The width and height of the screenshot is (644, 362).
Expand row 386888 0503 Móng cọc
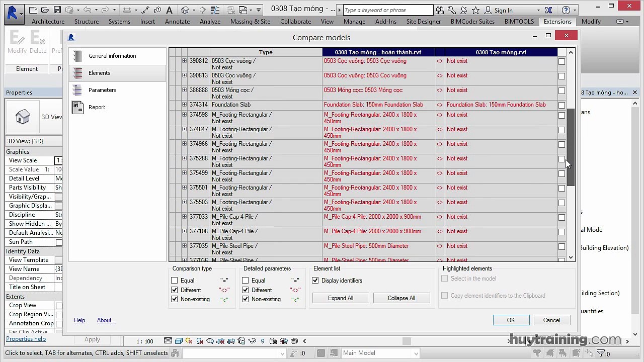(x=184, y=90)
